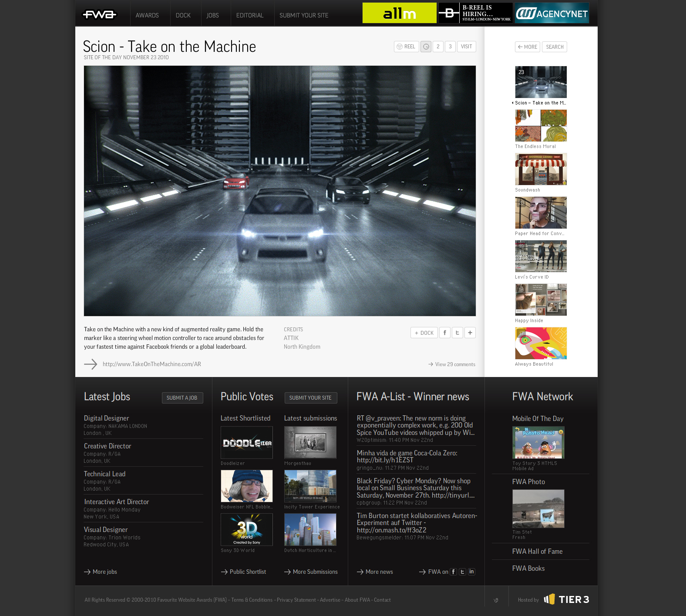
Task: Switch to screenshot 3
Action: tap(450, 47)
